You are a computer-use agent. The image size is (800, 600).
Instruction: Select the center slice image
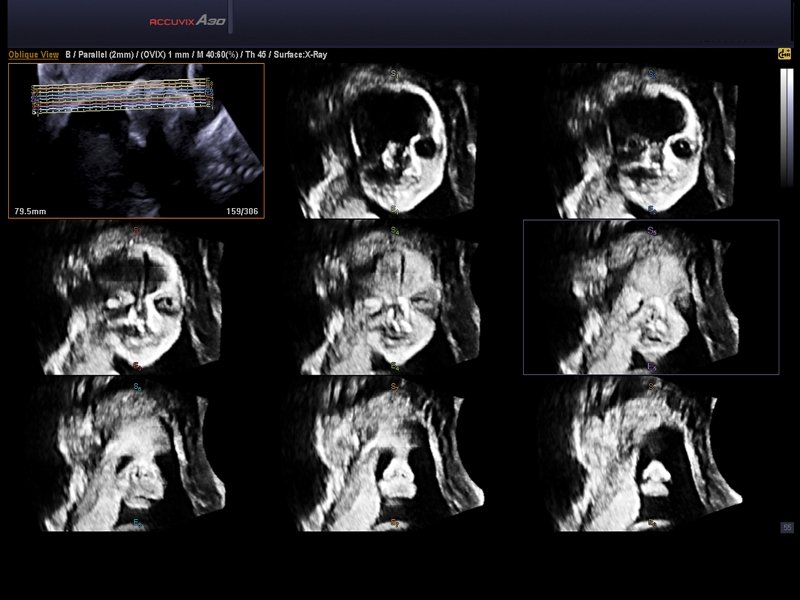pyautogui.click(x=395, y=297)
